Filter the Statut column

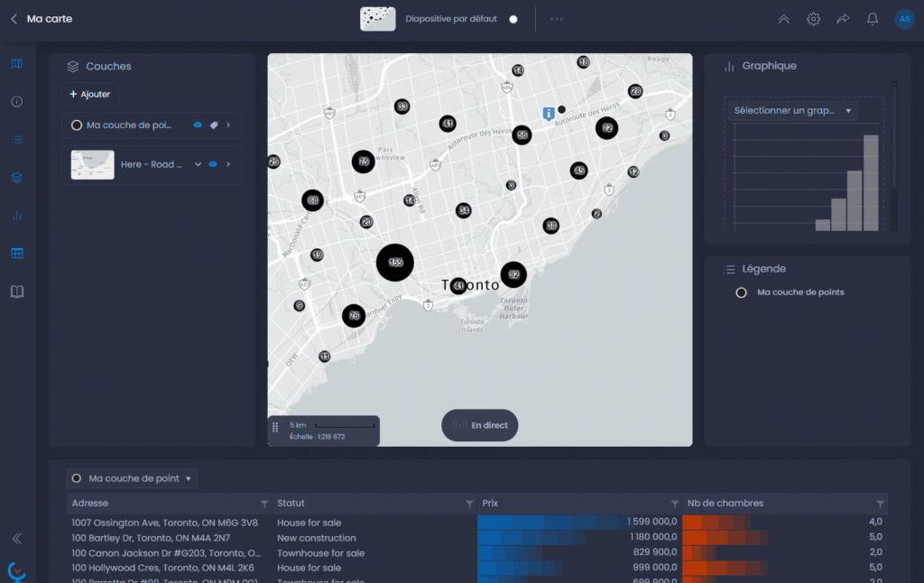coord(469,504)
